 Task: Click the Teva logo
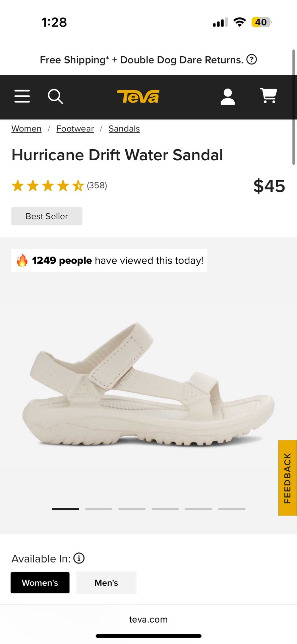coord(138,97)
